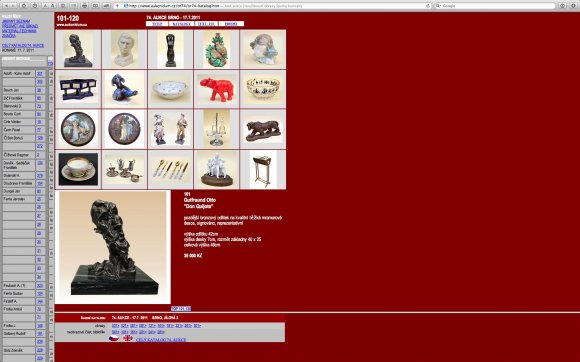580x362 pixels.
Task: Click the first sidebar link under the filter heading
Action: point(16,21)
